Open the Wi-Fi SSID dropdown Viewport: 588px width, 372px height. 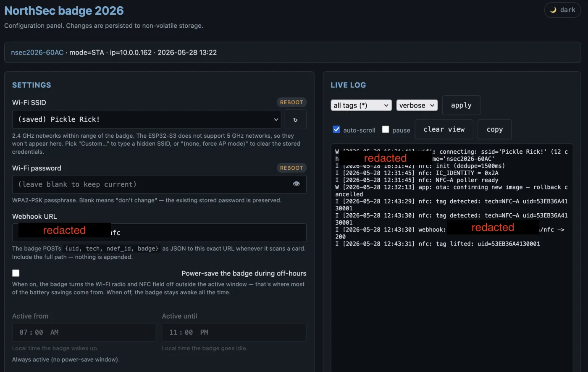click(x=147, y=119)
